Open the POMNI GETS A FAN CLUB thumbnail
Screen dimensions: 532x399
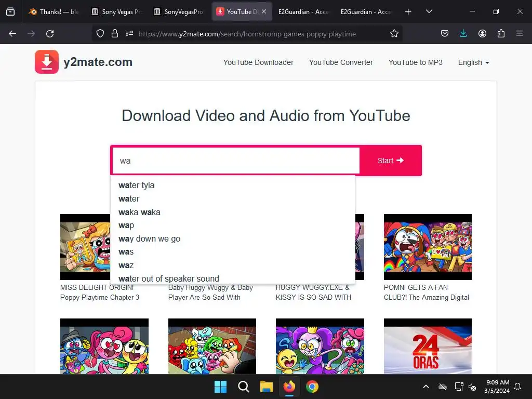click(428, 247)
